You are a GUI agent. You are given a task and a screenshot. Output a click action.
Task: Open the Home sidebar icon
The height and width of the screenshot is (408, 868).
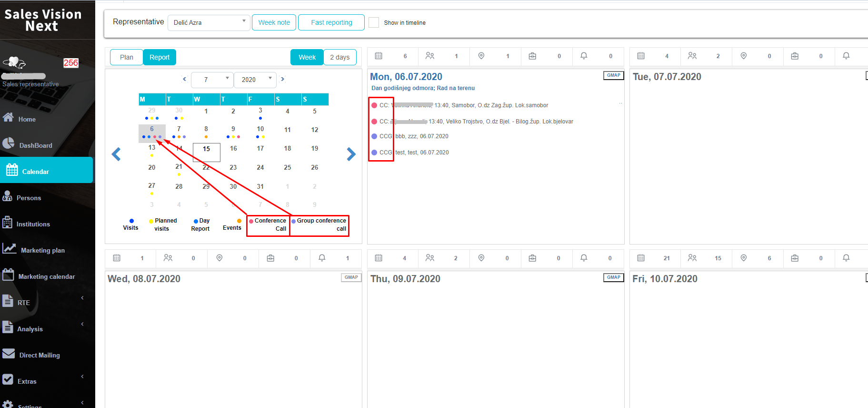(x=8, y=117)
